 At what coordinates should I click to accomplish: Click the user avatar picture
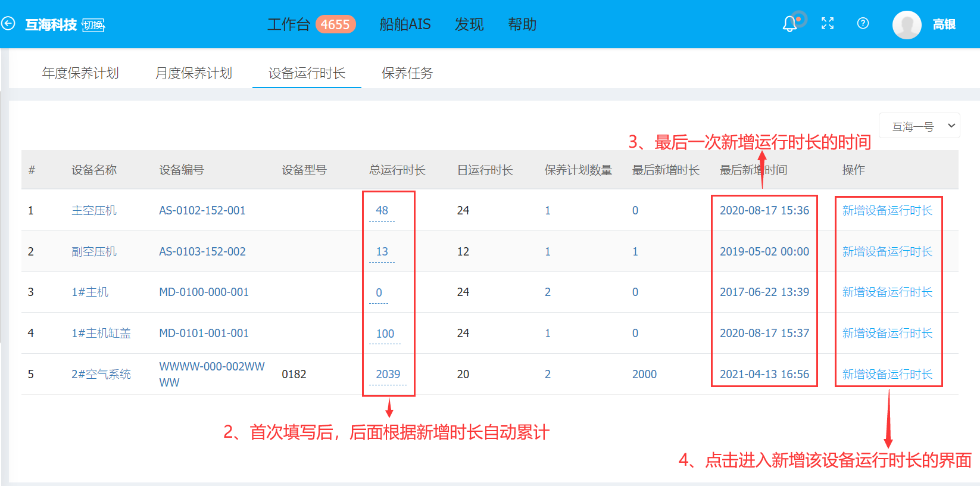[907, 24]
